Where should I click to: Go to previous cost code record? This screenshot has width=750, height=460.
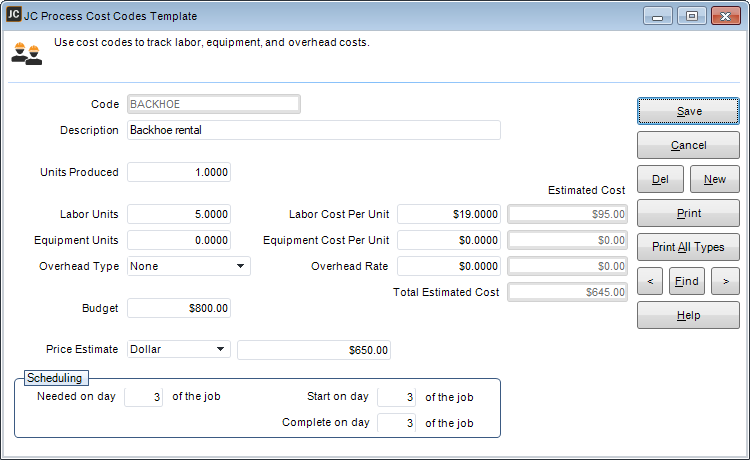[x=651, y=281]
